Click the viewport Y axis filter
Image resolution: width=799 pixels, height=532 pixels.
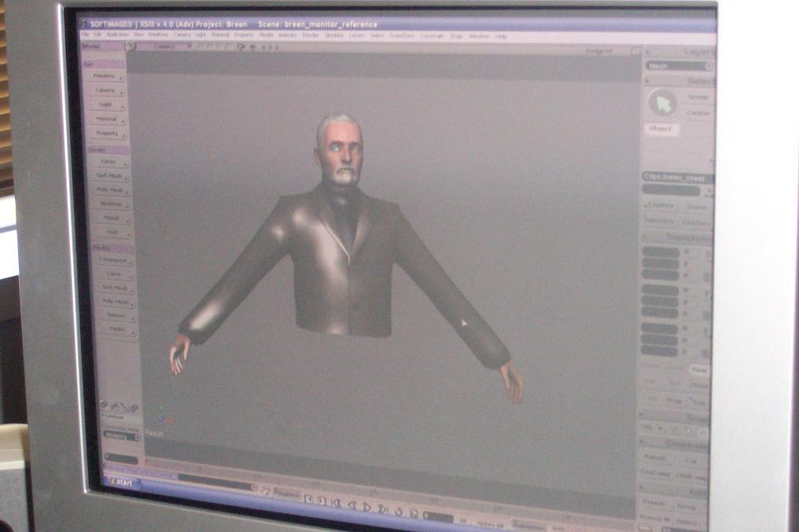click(x=270, y=47)
